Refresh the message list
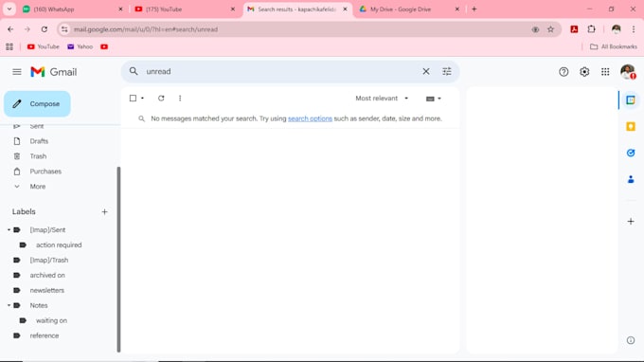Image resolution: width=644 pixels, height=362 pixels. (x=161, y=99)
